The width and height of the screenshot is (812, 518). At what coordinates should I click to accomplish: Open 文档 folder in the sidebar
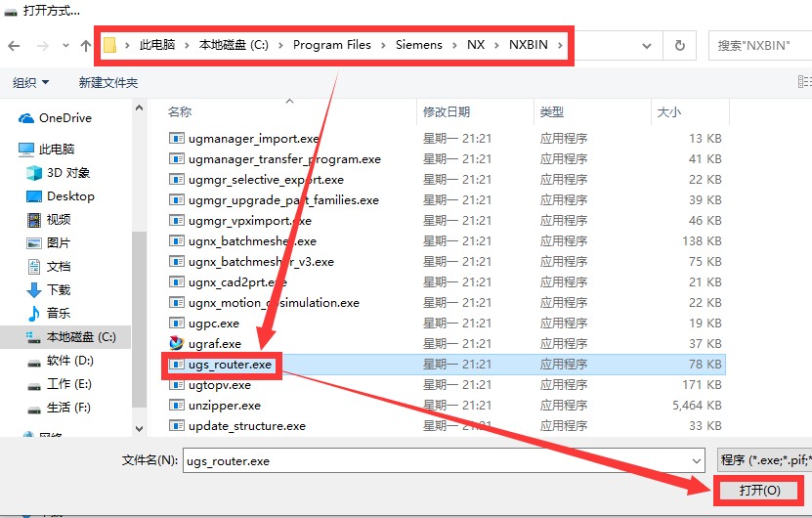[48, 267]
